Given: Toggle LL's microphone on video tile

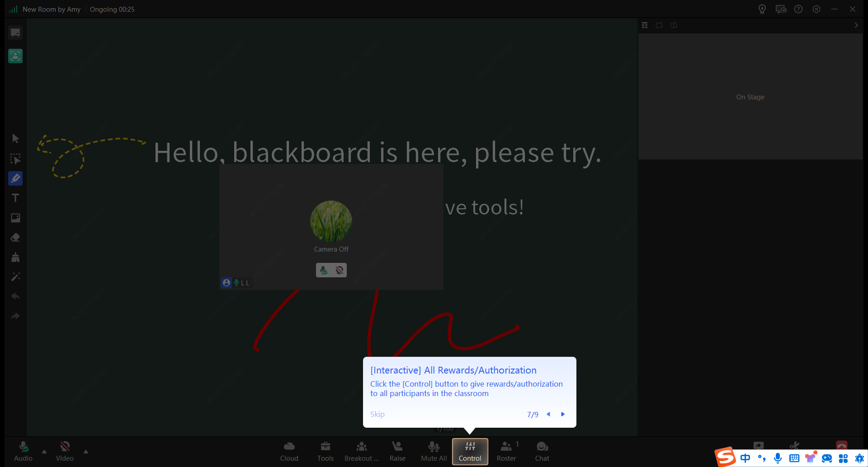Looking at the screenshot, I should pyautogui.click(x=324, y=270).
